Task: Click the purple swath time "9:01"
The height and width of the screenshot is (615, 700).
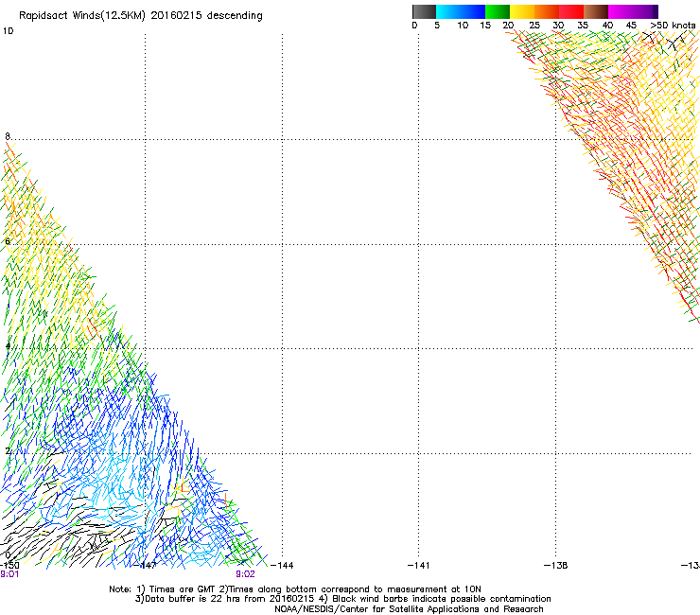Action: coord(9,574)
